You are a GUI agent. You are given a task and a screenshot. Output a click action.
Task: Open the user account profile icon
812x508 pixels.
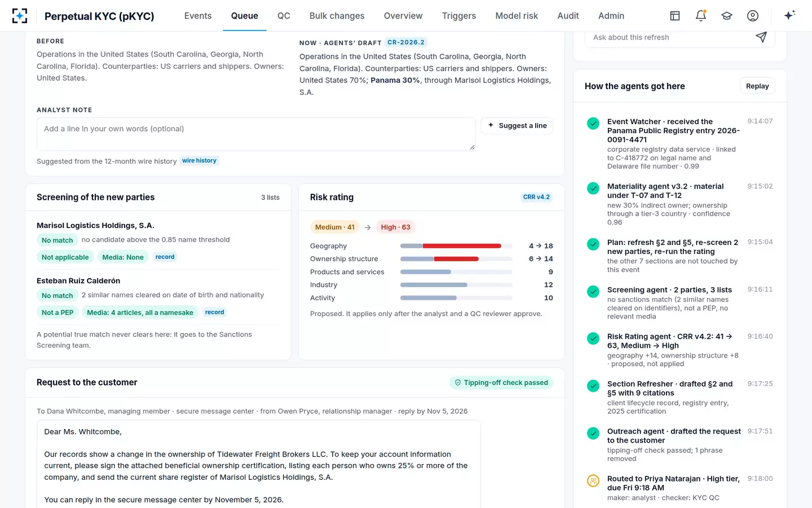click(753, 16)
